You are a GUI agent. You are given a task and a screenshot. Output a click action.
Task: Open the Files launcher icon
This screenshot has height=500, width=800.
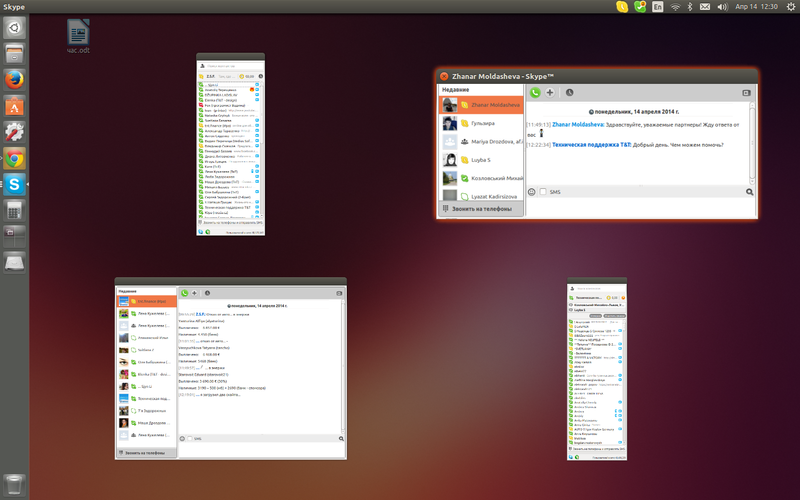click(x=14, y=54)
